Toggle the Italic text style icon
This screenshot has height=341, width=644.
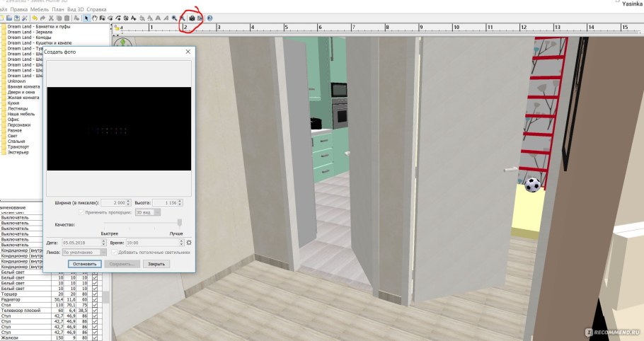tap(166, 18)
